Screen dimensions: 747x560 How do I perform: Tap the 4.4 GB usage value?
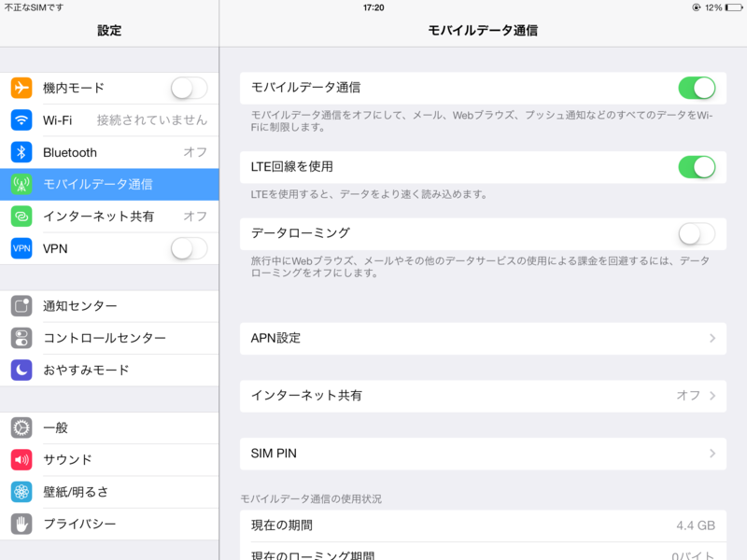coord(696,525)
